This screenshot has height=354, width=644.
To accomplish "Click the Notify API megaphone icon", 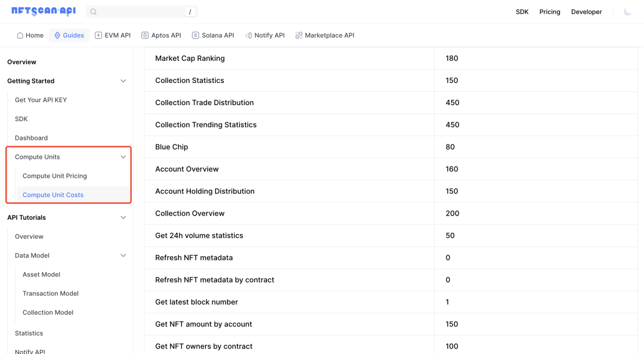I will [248, 35].
